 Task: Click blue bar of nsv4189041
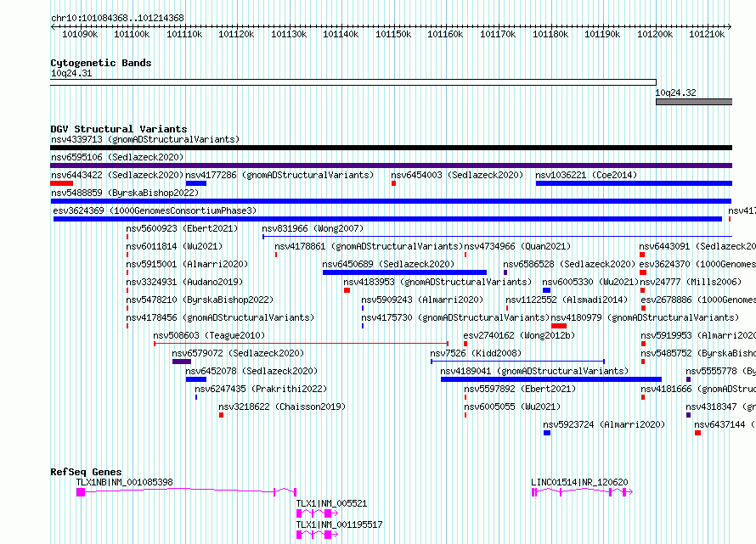click(x=551, y=379)
